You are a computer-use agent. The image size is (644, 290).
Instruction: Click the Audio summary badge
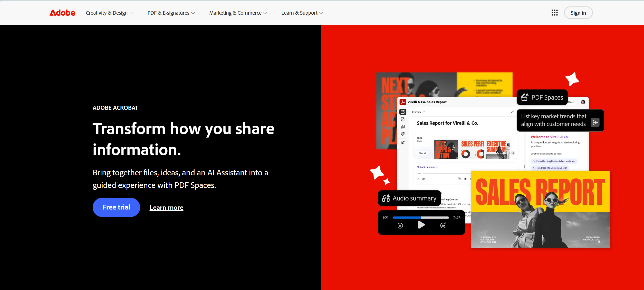(409, 198)
